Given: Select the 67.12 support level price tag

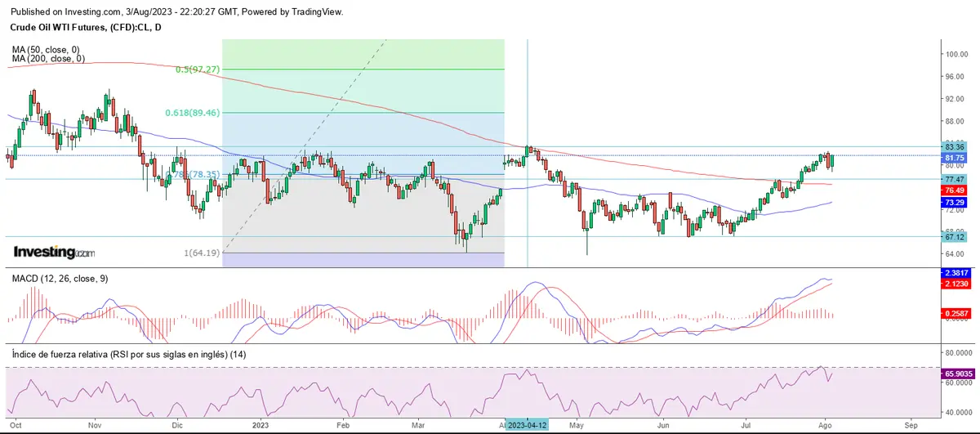Looking at the screenshot, I should click(955, 236).
